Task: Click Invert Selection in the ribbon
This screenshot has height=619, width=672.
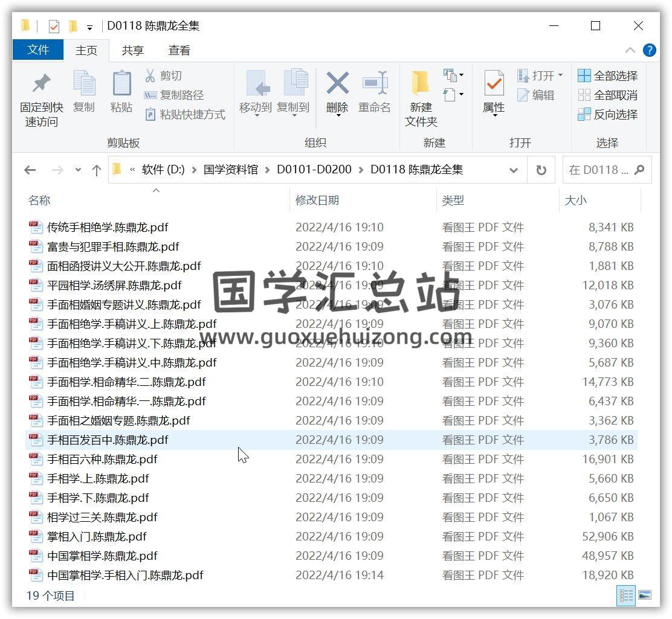Action: [x=608, y=114]
